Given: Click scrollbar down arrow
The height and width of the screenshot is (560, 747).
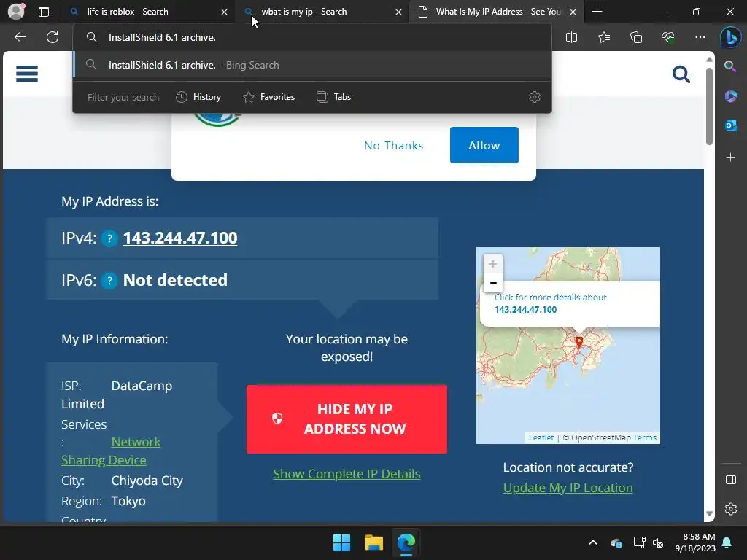Looking at the screenshot, I should click(x=709, y=514).
